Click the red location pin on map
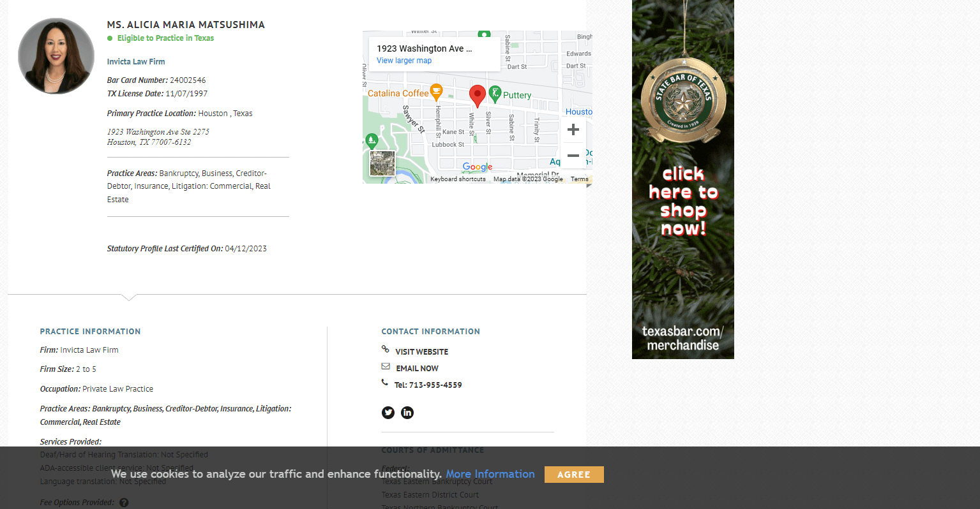The image size is (980, 509). point(477,96)
